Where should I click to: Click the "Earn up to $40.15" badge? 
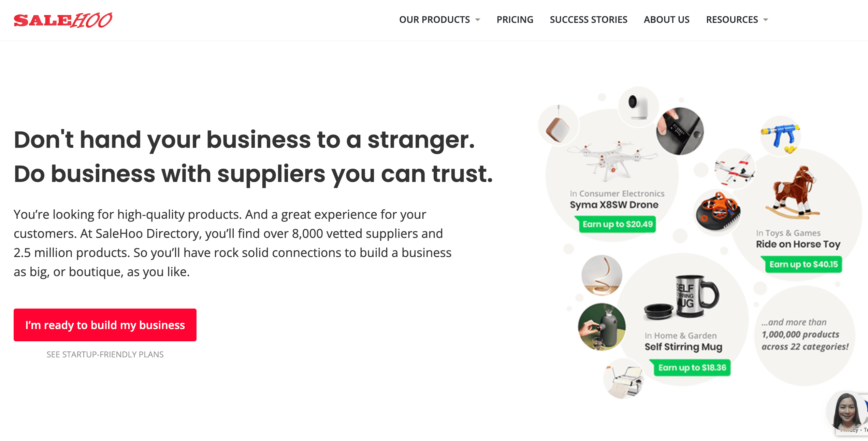click(804, 265)
